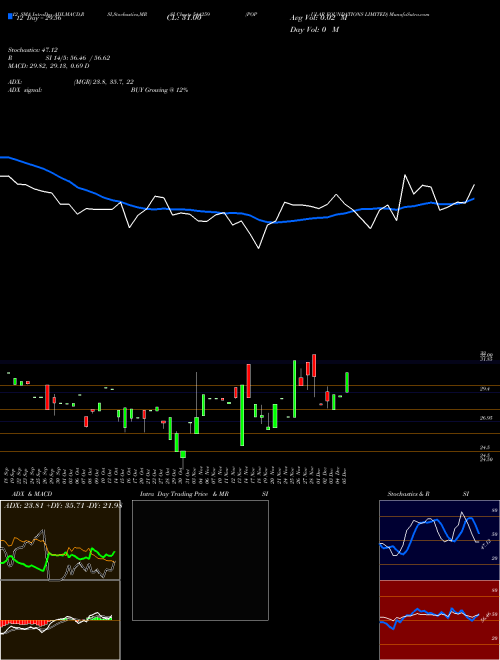Click the 'Stochastics & R' panel title
This screenshot has height=660, width=500.
pos(408,494)
